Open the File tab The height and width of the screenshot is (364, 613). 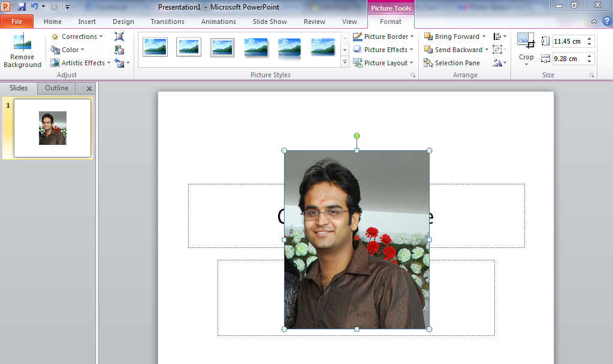click(17, 22)
